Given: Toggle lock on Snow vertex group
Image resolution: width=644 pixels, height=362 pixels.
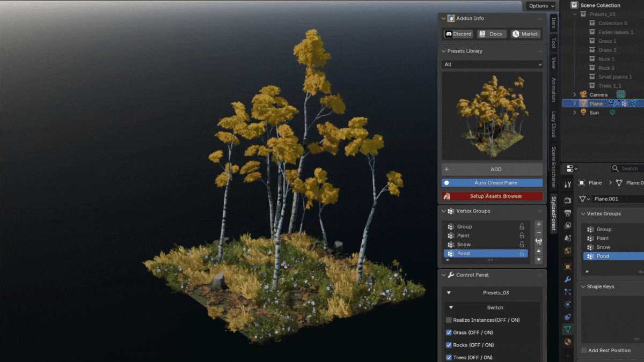Looking at the screenshot, I should tap(522, 245).
